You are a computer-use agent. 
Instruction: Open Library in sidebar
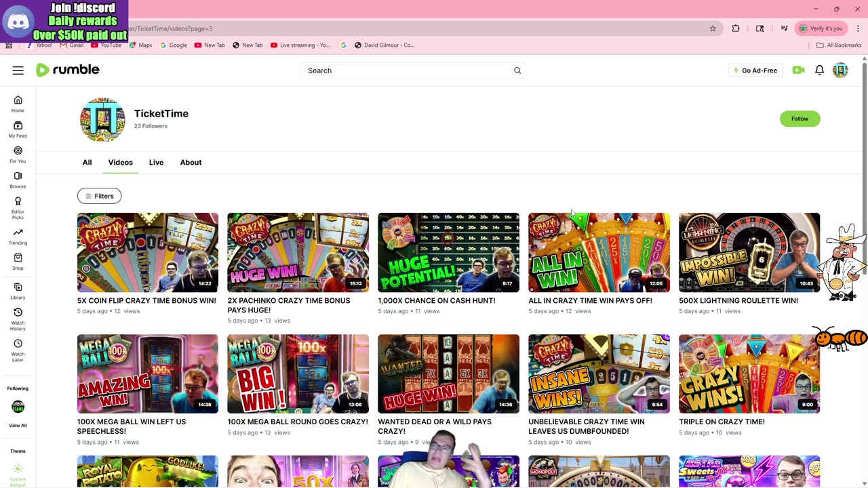coord(18,291)
